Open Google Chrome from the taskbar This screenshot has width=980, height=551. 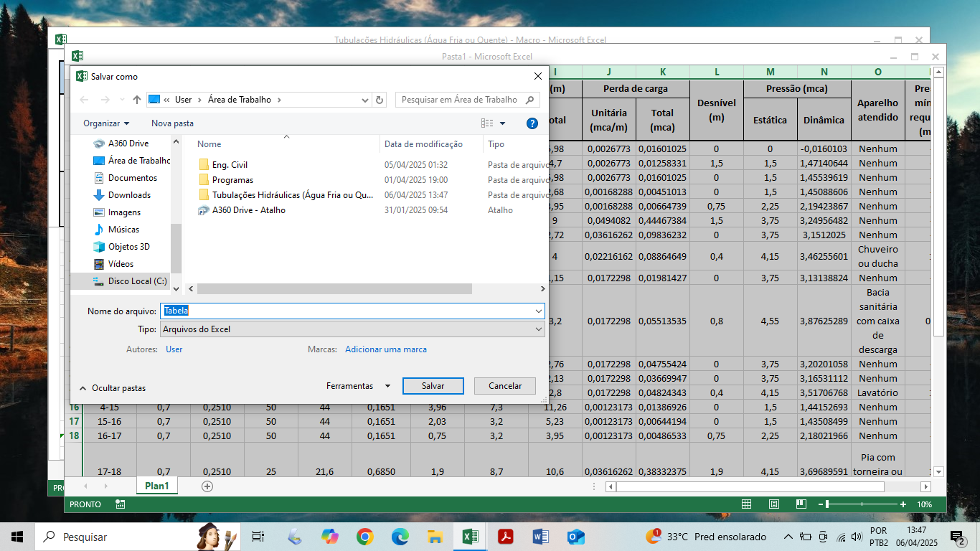pyautogui.click(x=364, y=537)
